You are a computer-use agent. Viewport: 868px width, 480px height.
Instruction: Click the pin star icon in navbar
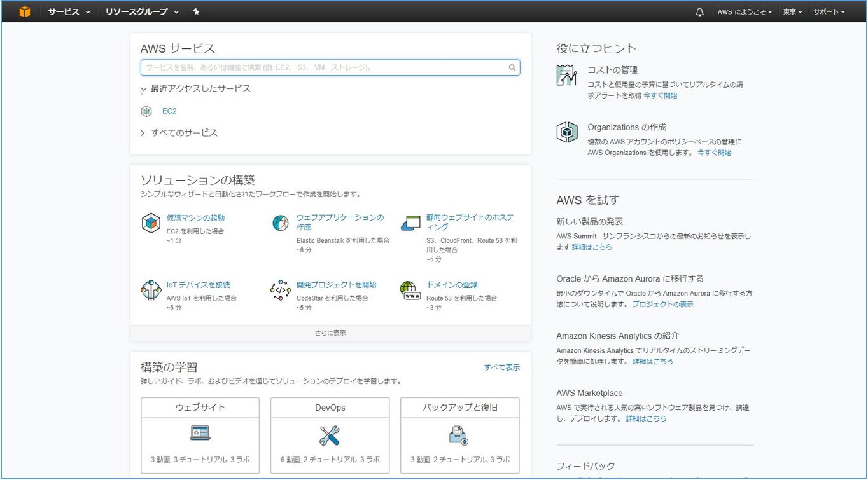click(196, 11)
